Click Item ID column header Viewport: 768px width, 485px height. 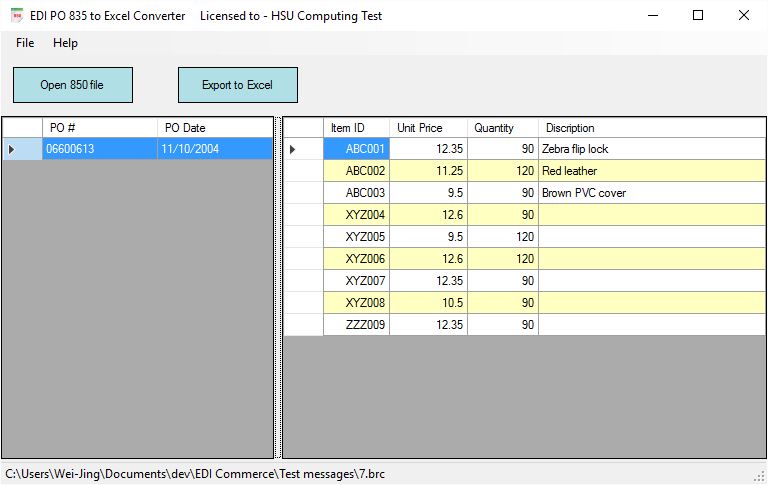pos(356,128)
